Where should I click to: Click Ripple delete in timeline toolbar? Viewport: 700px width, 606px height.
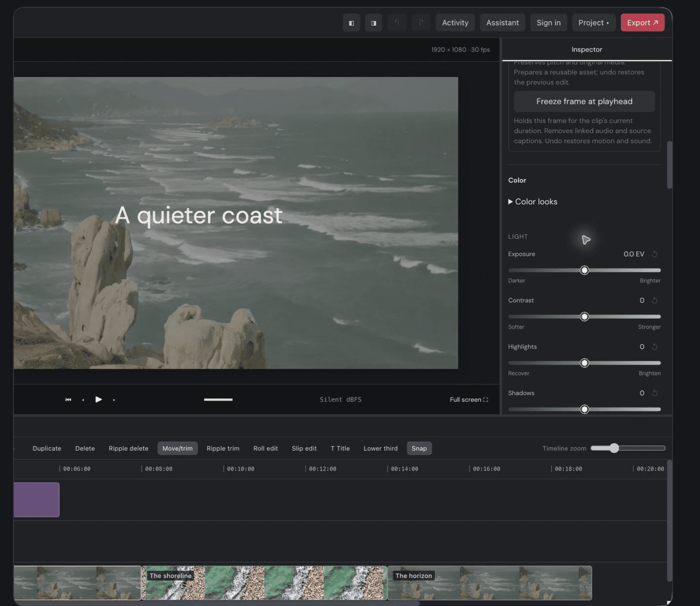tap(128, 448)
